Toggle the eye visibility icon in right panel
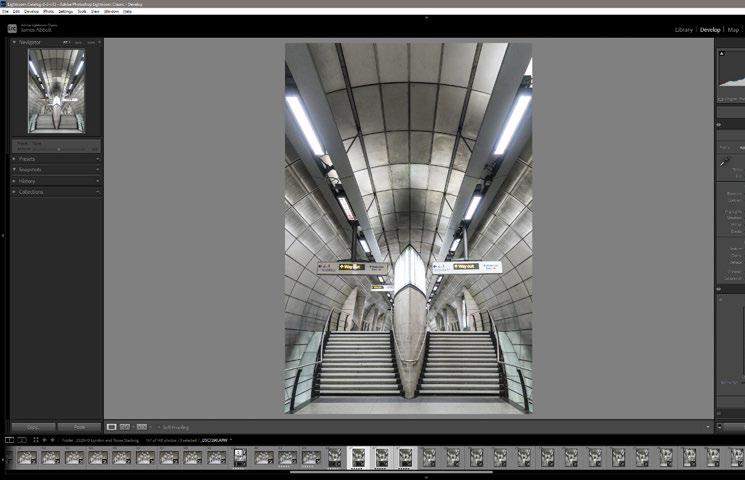The image size is (745, 480). [x=719, y=124]
